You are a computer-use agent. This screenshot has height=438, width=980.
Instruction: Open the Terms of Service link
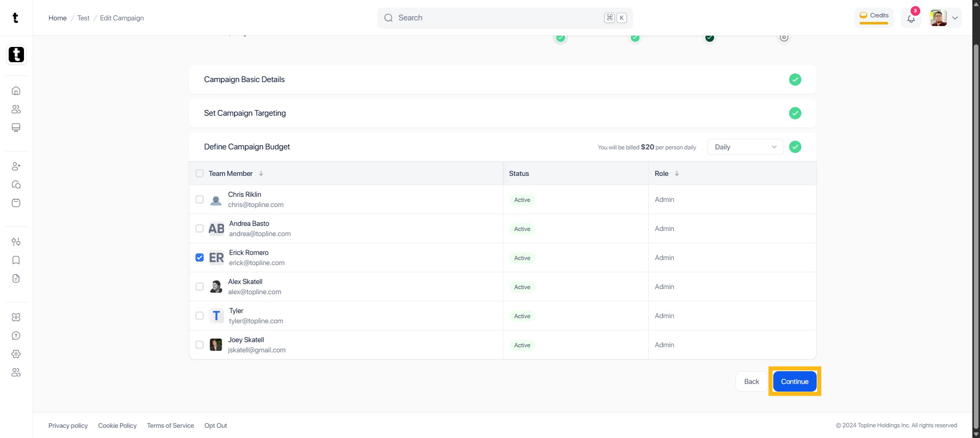click(170, 426)
